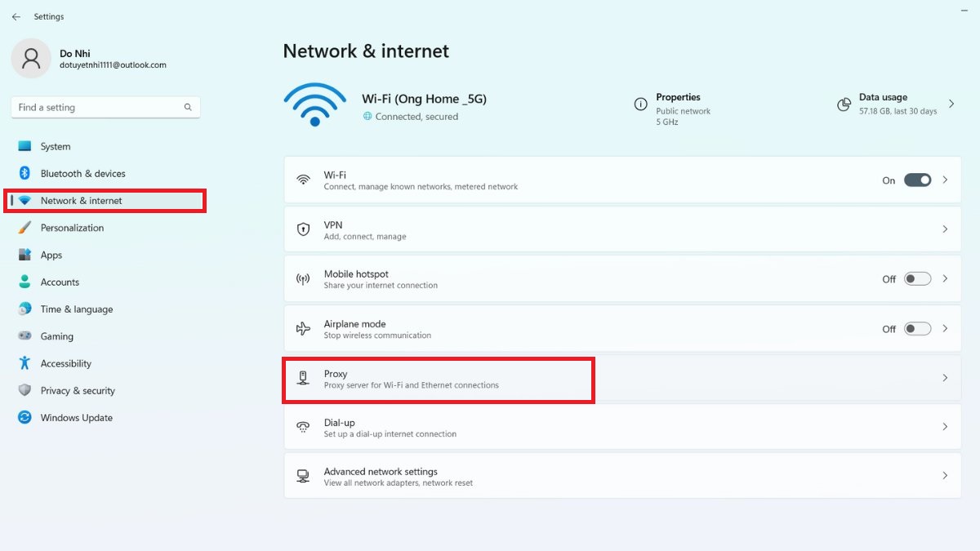Click the VPN shield icon
Viewport: 980px width, 551px height.
point(303,229)
